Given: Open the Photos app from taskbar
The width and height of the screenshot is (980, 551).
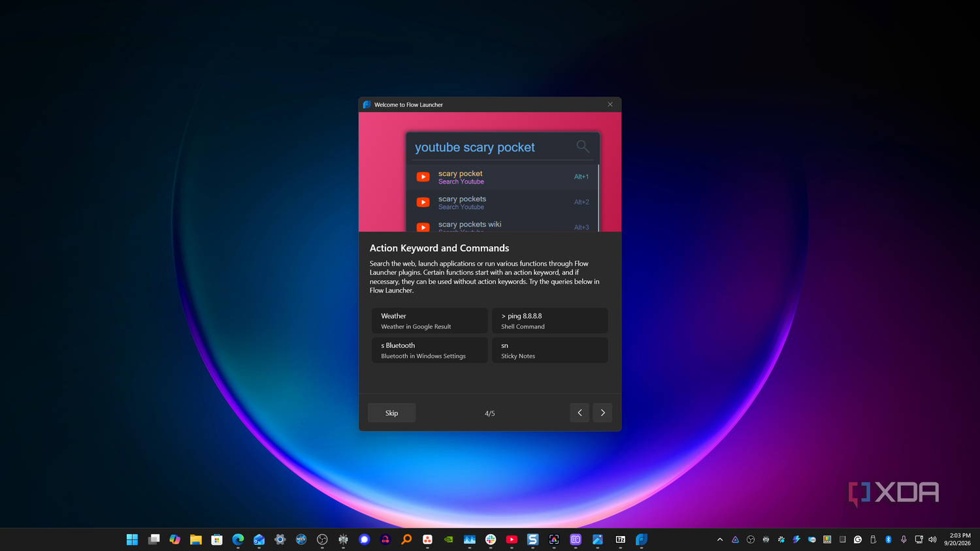Looking at the screenshot, I should [x=597, y=539].
